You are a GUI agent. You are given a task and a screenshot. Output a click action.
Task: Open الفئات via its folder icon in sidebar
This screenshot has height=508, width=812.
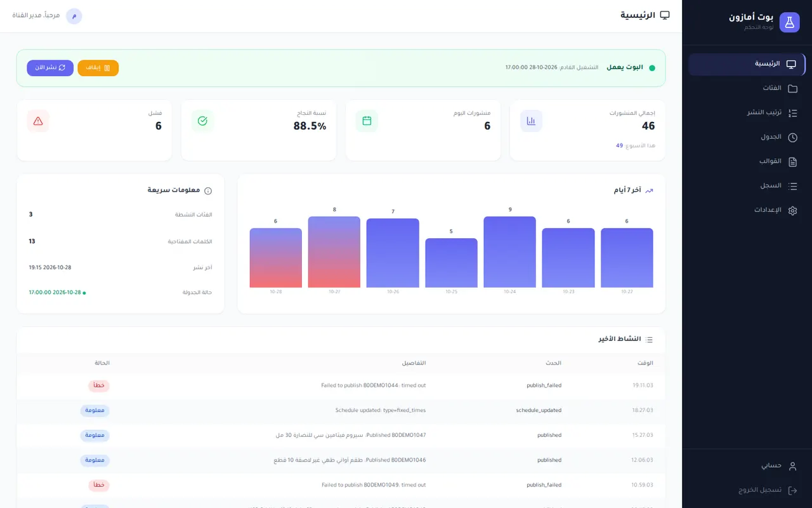pyautogui.click(x=792, y=88)
